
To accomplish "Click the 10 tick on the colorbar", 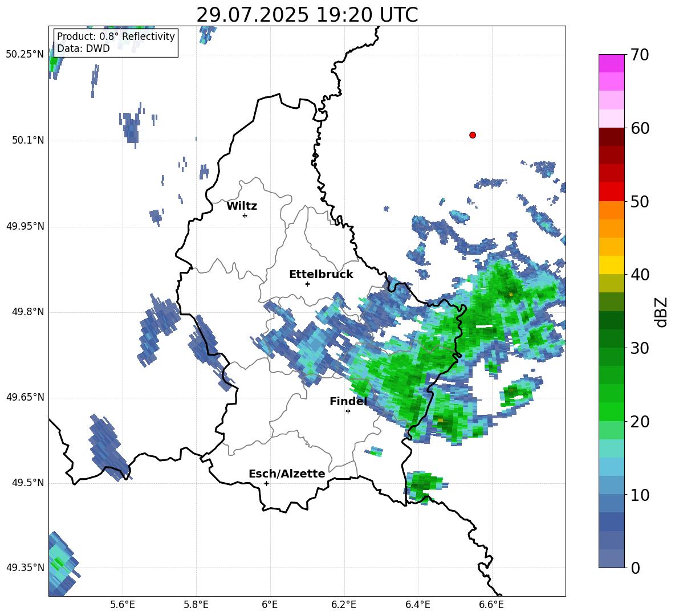I will point(640,495).
